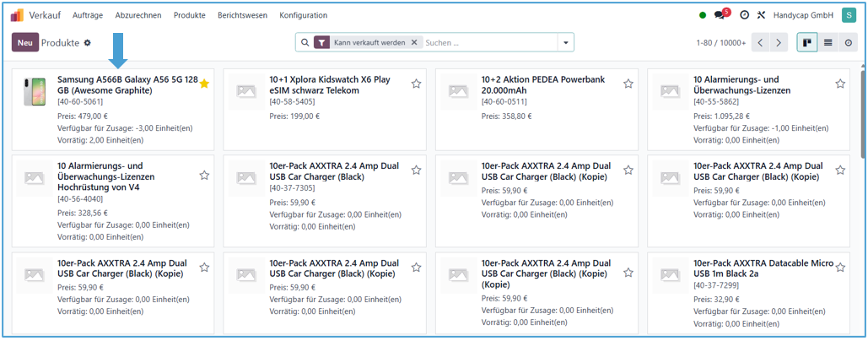
Task: Click the Neu button to create product
Action: tap(25, 42)
